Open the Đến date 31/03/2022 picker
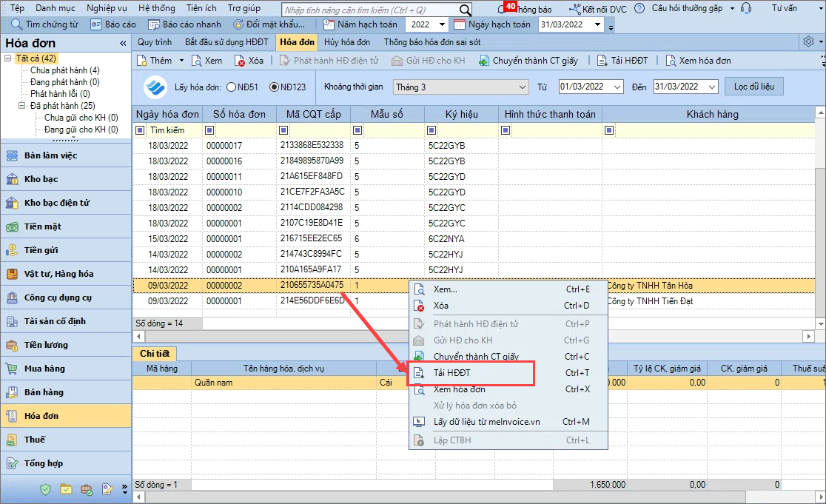Image resolution: width=826 pixels, height=504 pixels. (712, 87)
